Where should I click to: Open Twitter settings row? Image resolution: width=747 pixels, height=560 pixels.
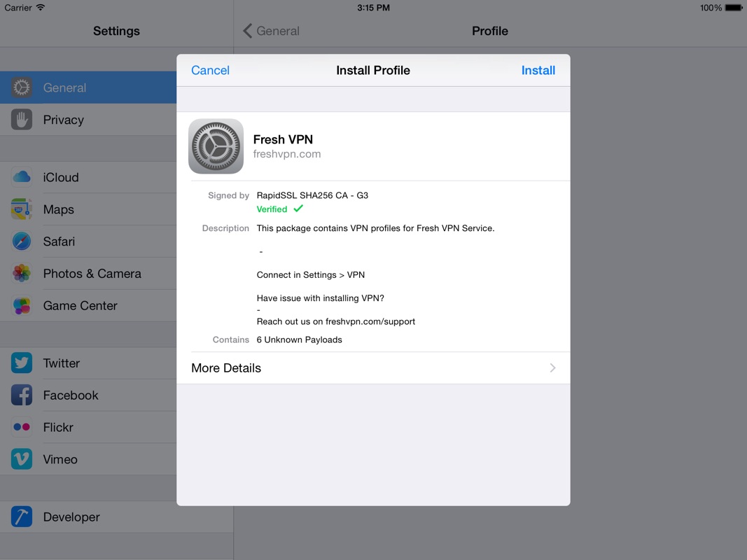pyautogui.click(x=88, y=363)
